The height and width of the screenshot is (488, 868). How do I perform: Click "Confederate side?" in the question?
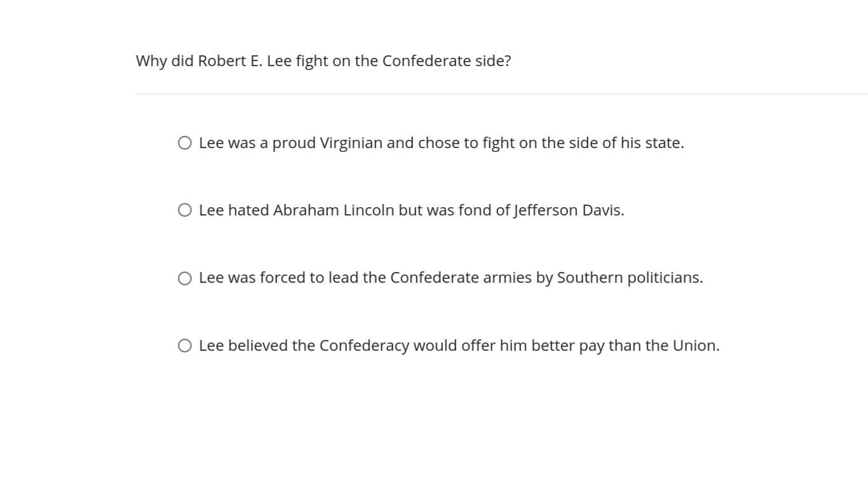[446, 61]
